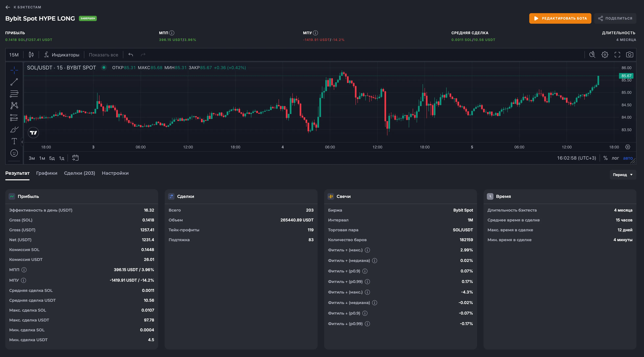
Task: Select the forecasting and measurement tool
Action: tap(14, 117)
